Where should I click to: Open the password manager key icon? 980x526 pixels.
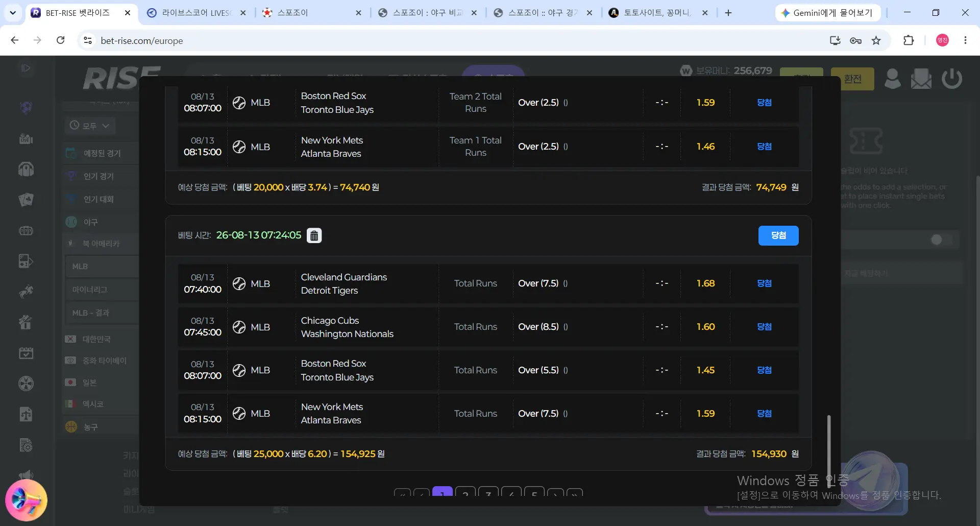point(855,40)
